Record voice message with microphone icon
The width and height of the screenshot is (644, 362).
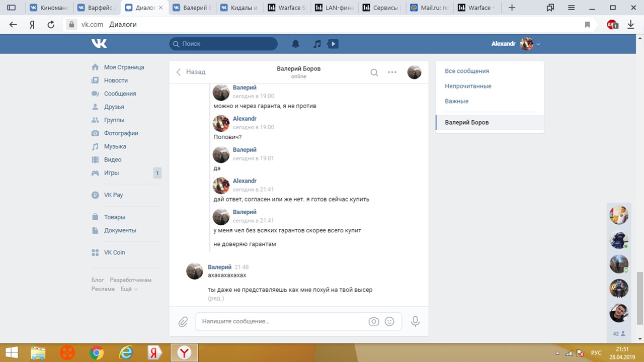click(x=415, y=321)
